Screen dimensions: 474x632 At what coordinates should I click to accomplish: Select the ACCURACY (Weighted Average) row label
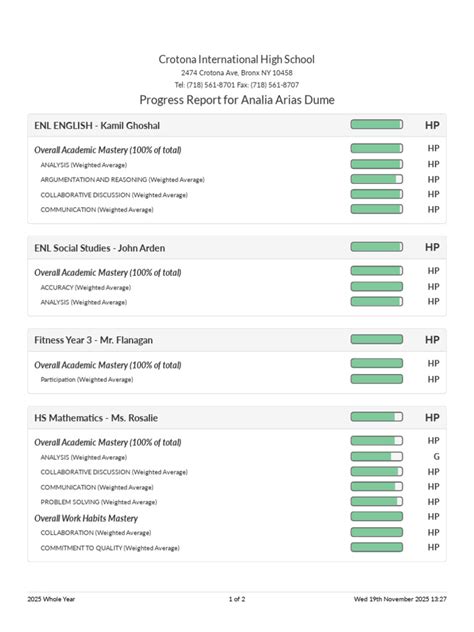pos(85,288)
